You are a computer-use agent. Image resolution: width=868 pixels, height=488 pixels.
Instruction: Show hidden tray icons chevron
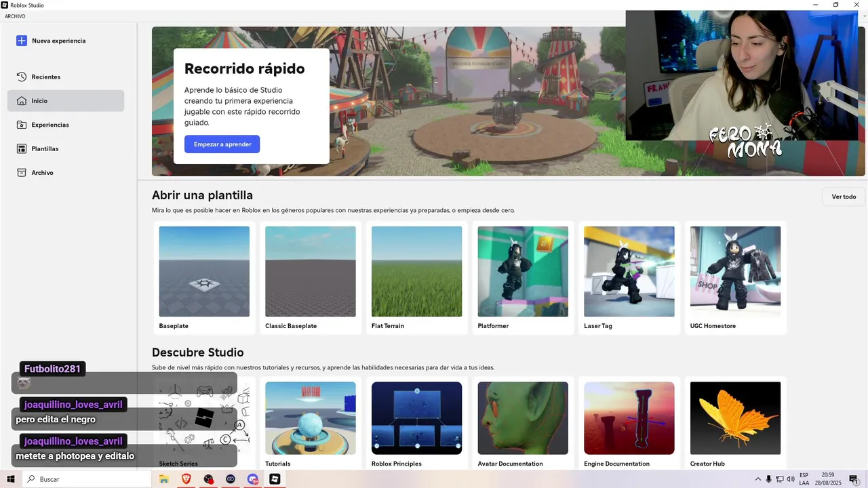[758, 479]
